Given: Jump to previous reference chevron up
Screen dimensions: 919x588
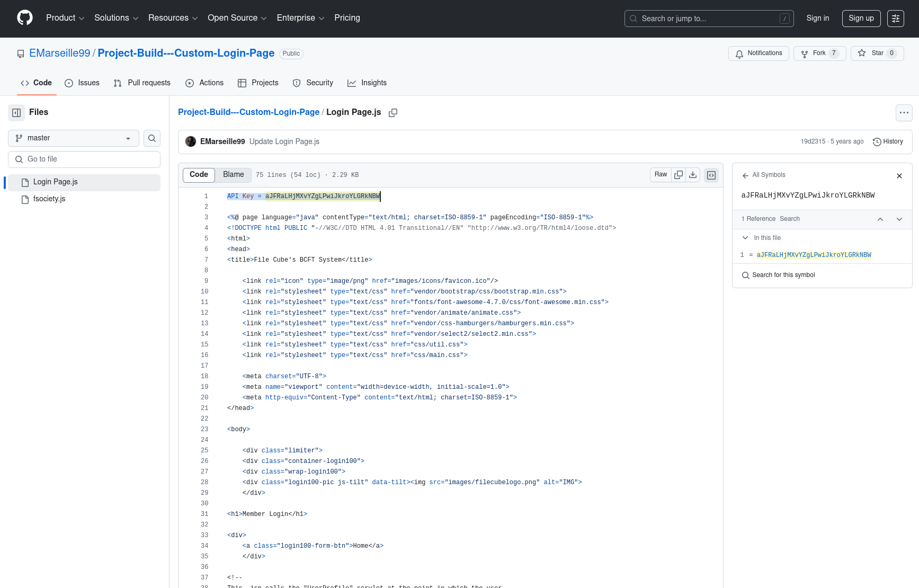Looking at the screenshot, I should tap(880, 219).
